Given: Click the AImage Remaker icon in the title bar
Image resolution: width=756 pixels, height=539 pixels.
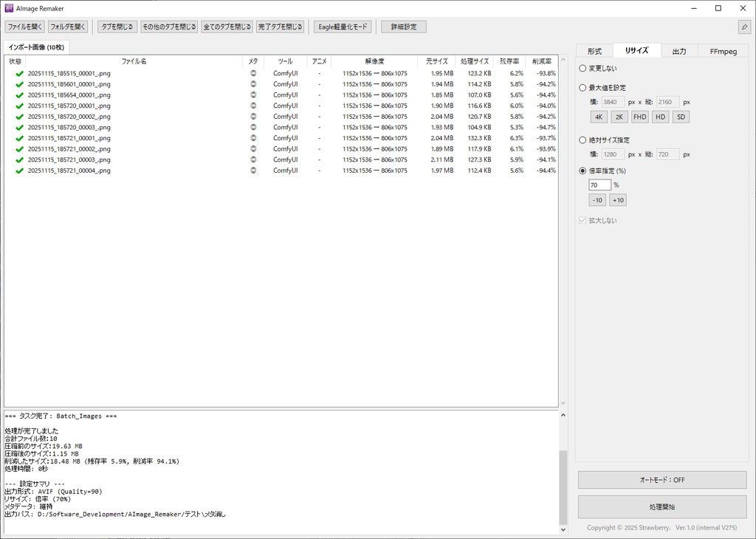Looking at the screenshot, I should pos(7,8).
